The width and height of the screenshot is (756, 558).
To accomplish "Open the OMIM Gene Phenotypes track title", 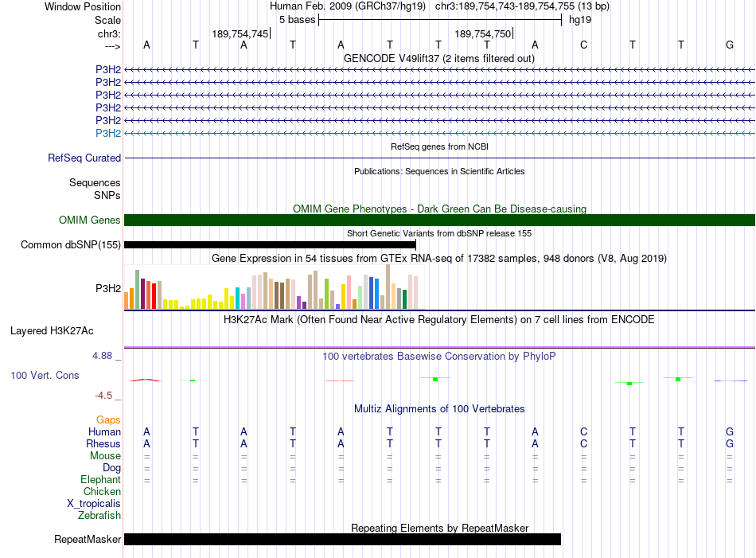I will [x=439, y=209].
